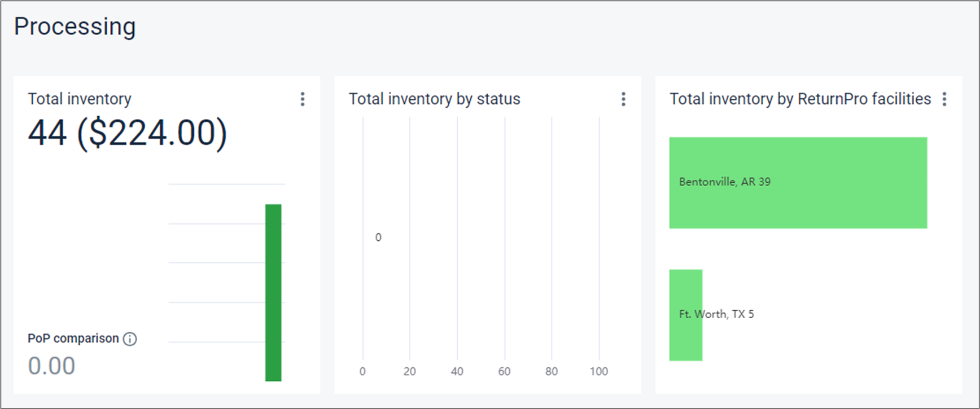Click the 60 x-axis tick label
The height and width of the screenshot is (409, 980).
[504, 371]
